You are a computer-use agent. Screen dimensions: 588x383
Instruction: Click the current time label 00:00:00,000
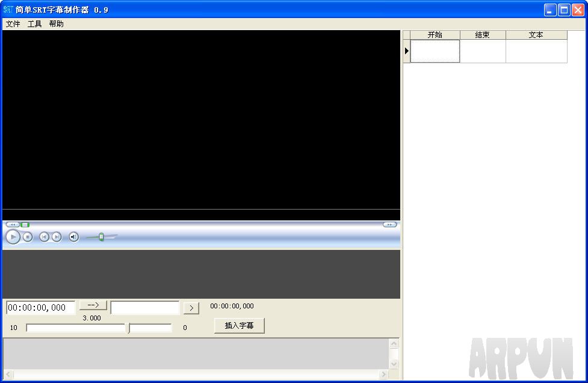click(232, 306)
